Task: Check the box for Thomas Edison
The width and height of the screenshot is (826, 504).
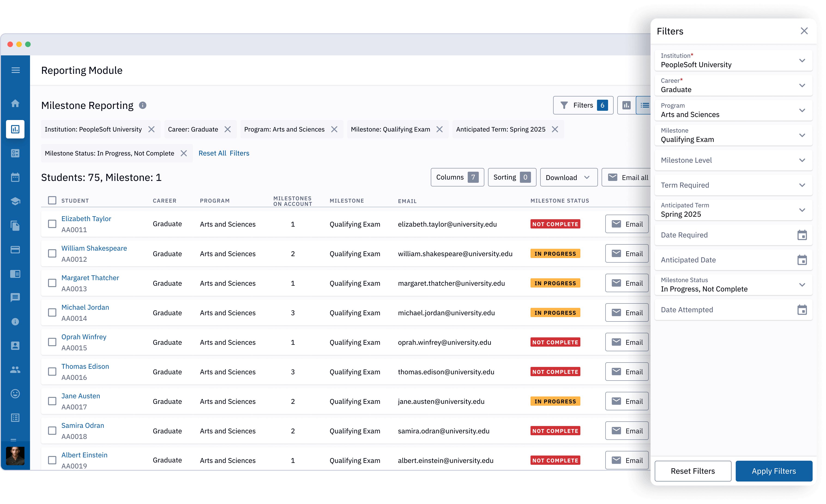Action: click(x=52, y=371)
